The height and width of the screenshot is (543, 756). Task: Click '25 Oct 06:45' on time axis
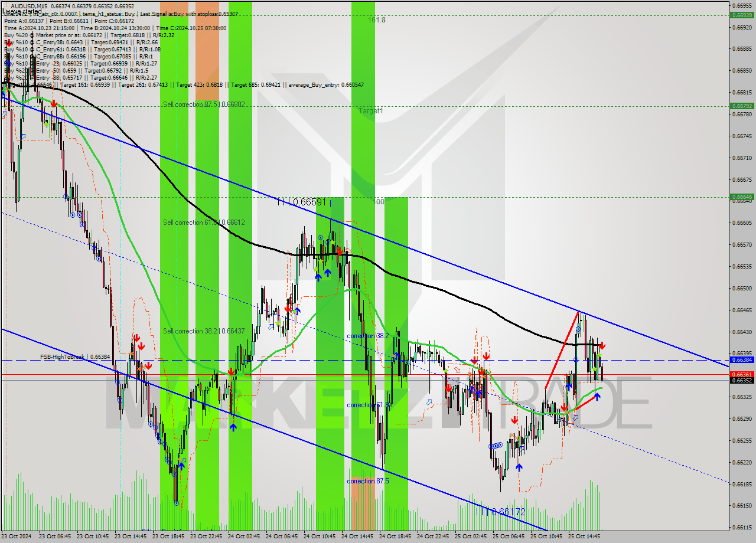(507, 537)
